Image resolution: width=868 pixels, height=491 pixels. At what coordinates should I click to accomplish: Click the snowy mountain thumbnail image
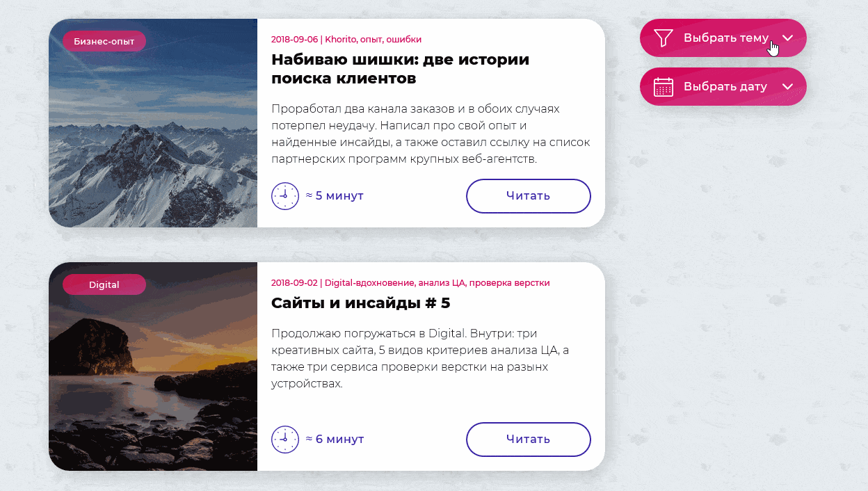153,123
